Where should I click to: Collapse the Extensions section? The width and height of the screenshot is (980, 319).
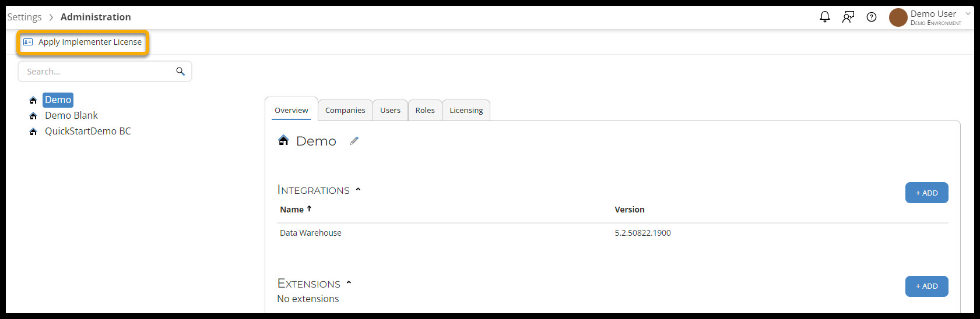pos(349,283)
